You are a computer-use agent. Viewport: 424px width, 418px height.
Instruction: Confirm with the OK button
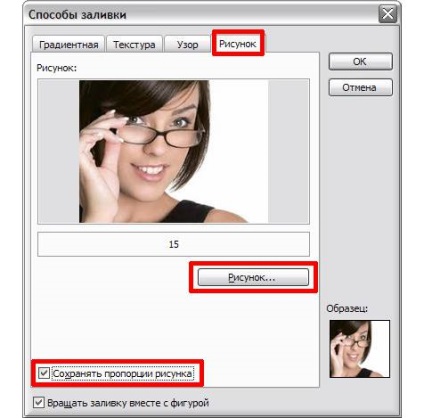pos(360,62)
